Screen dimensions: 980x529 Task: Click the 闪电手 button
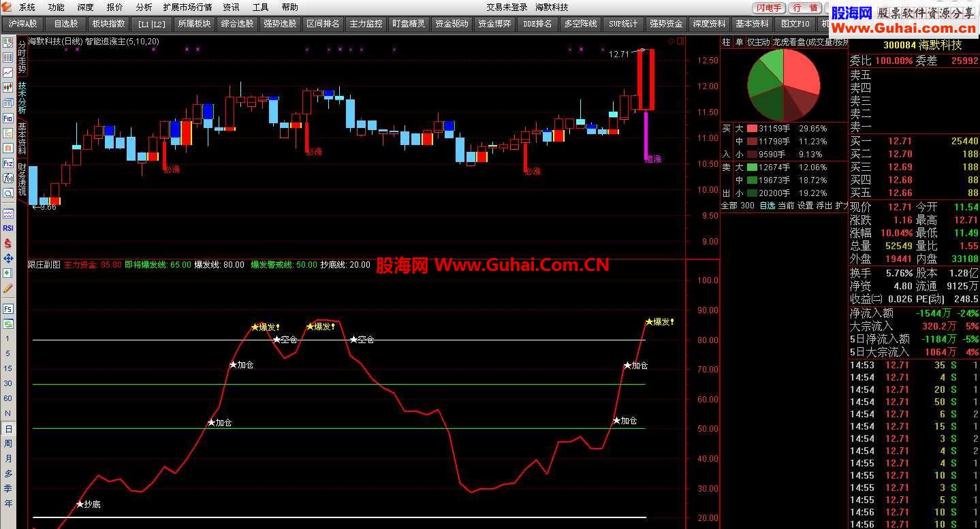point(770,8)
